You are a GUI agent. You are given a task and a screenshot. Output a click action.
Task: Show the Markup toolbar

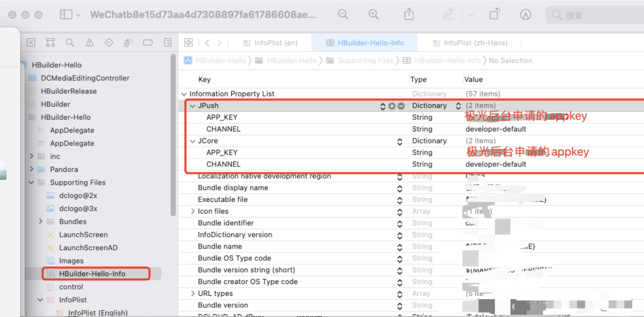[525, 15]
